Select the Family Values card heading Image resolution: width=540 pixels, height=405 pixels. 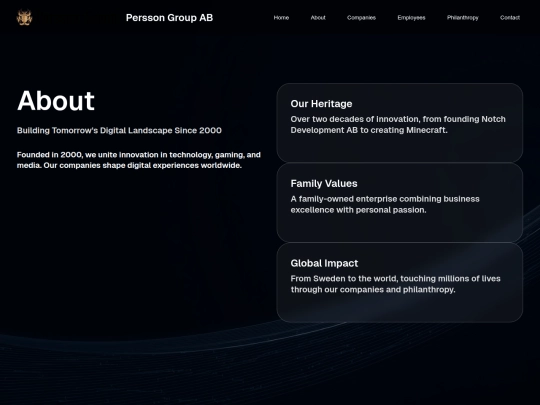pos(324,184)
